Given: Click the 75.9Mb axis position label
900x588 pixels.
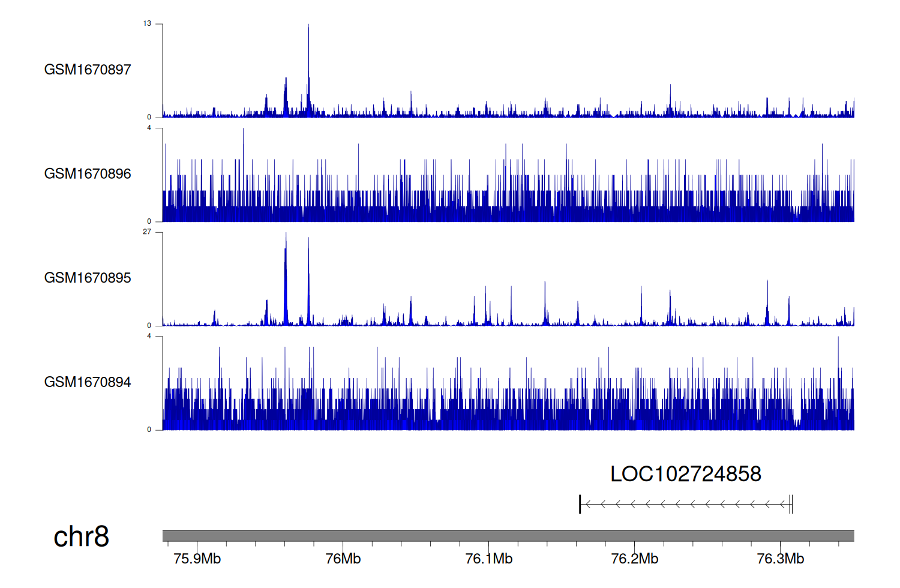Looking at the screenshot, I should (197, 559).
